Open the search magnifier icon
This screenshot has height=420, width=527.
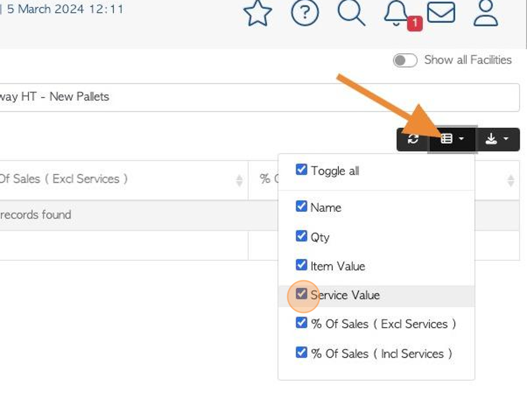pyautogui.click(x=351, y=13)
